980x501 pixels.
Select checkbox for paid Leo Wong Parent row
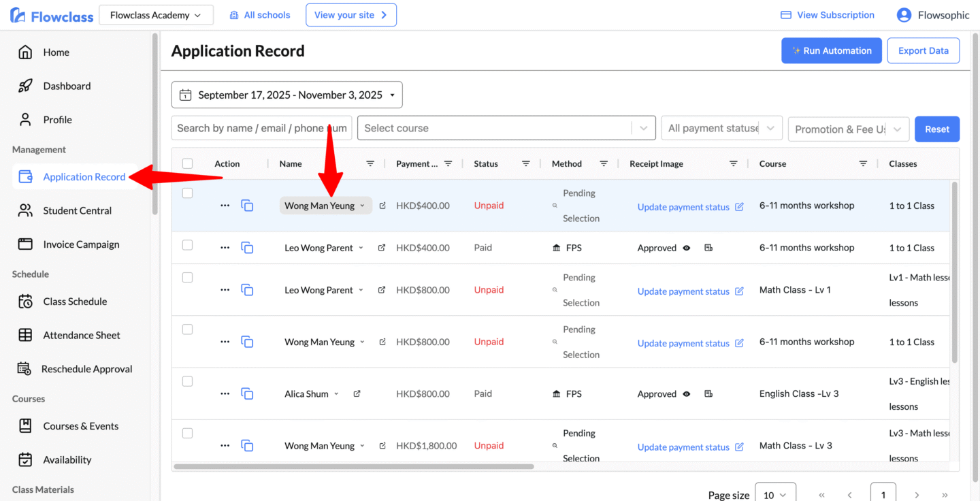click(x=188, y=245)
